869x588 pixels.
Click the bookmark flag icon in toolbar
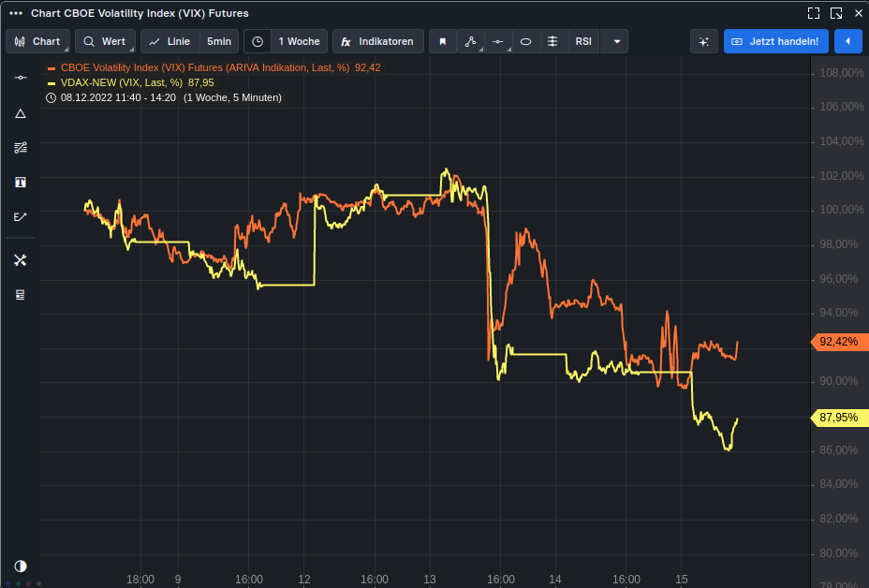point(443,41)
